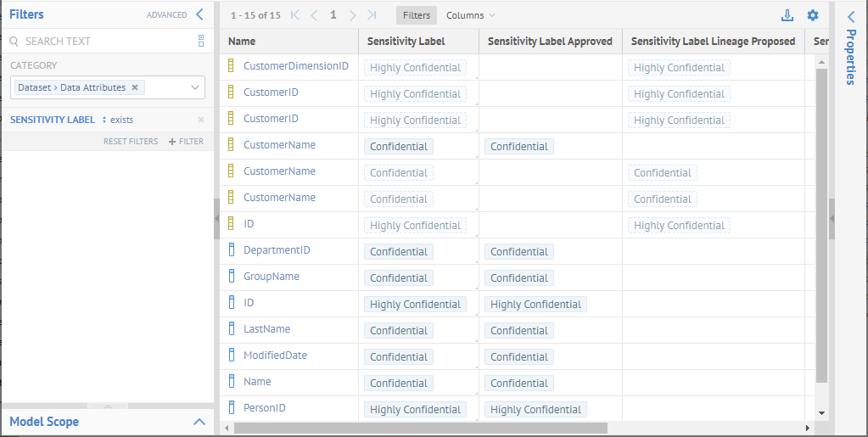Click in the Search Text field
The image size is (868, 437).
click(x=102, y=41)
